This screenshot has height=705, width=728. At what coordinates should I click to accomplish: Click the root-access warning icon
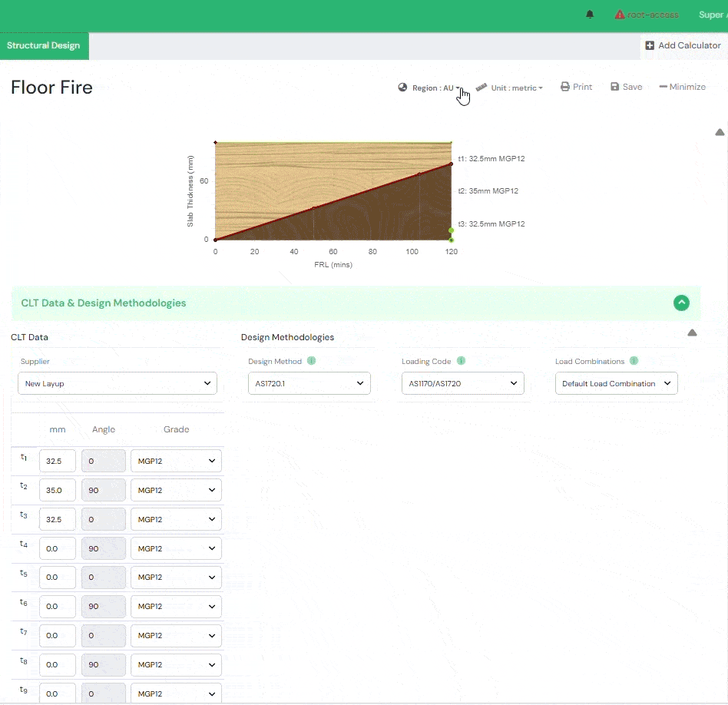(620, 15)
